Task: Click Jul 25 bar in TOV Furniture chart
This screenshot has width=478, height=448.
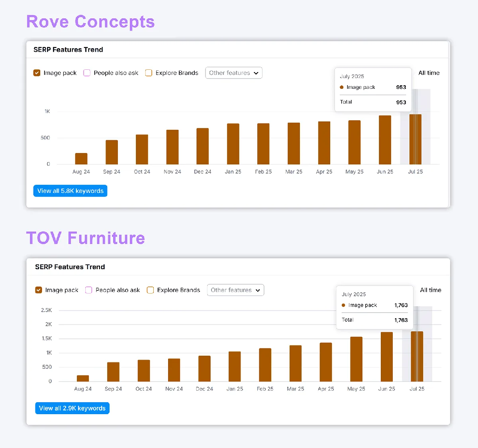Action: [417, 356]
